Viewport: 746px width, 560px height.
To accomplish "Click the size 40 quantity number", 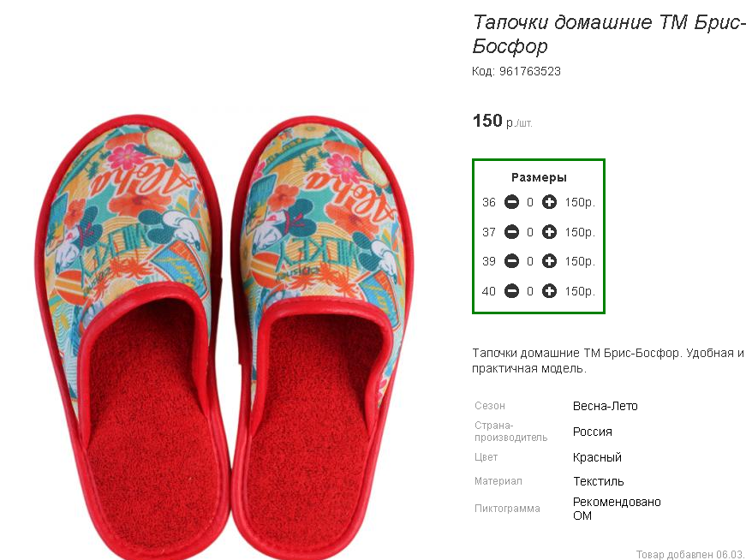I will [x=530, y=291].
